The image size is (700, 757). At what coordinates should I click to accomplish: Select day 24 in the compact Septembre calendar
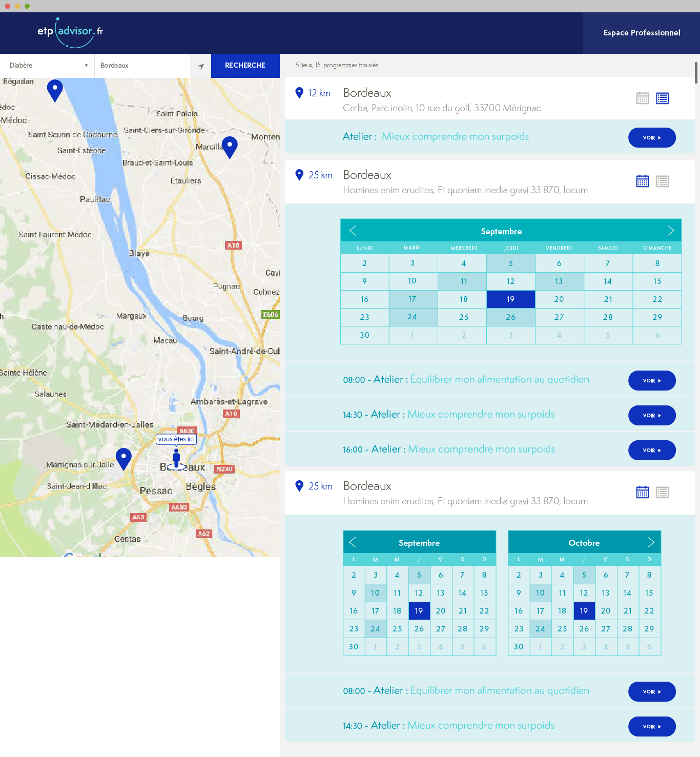tap(376, 629)
